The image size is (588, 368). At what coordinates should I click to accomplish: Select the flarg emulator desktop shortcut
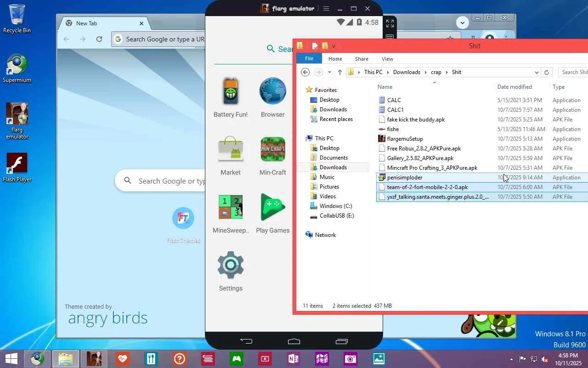(x=17, y=121)
